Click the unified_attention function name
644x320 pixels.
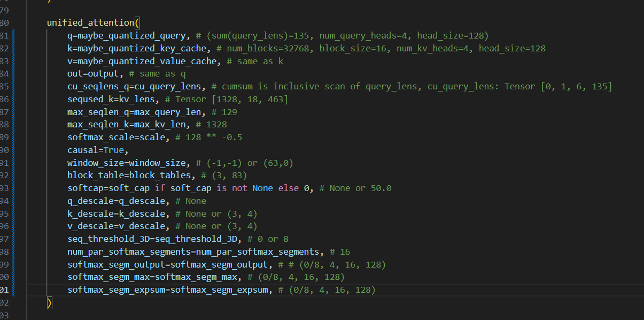pos(90,23)
